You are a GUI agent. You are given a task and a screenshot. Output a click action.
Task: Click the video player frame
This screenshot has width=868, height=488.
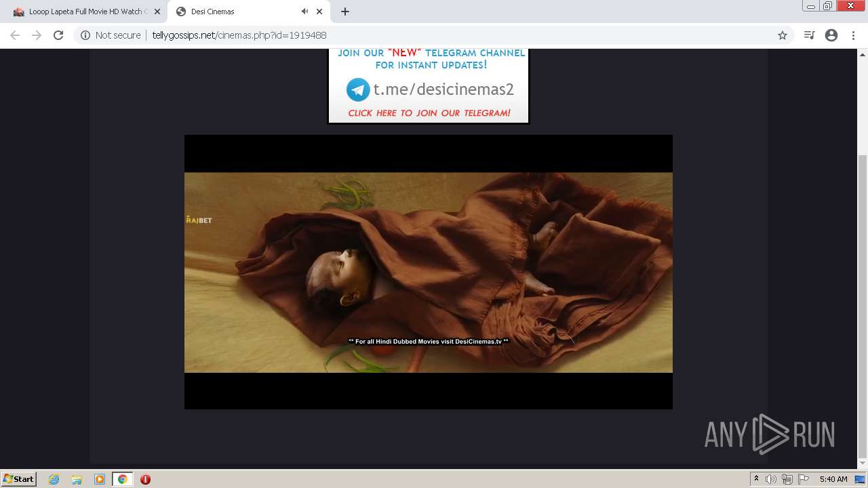point(429,272)
